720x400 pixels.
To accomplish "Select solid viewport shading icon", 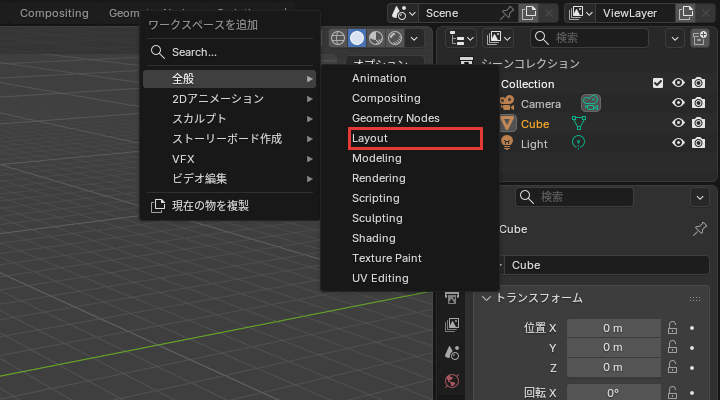I will tap(357, 38).
